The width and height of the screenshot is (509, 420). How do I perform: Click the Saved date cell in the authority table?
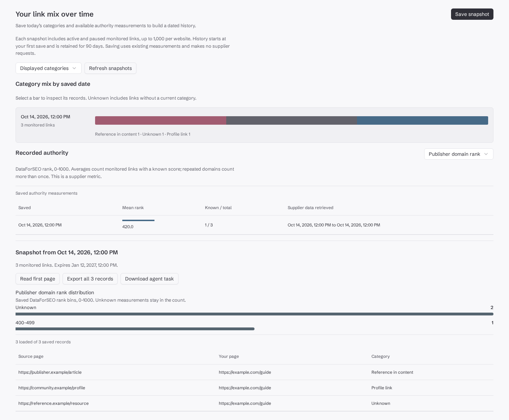pos(40,225)
